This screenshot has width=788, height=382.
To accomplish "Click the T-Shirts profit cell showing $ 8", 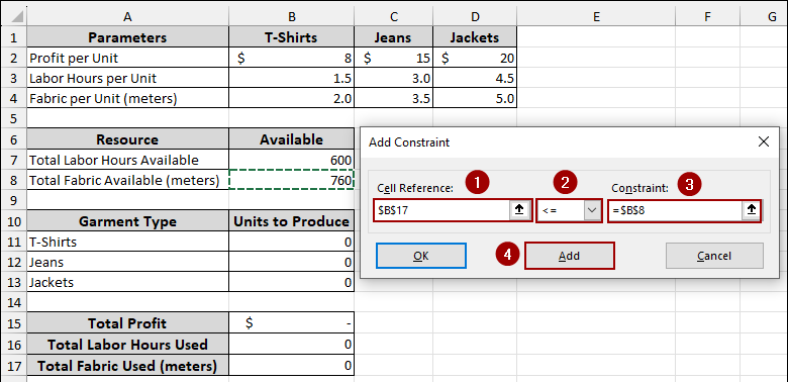I will 291,58.
